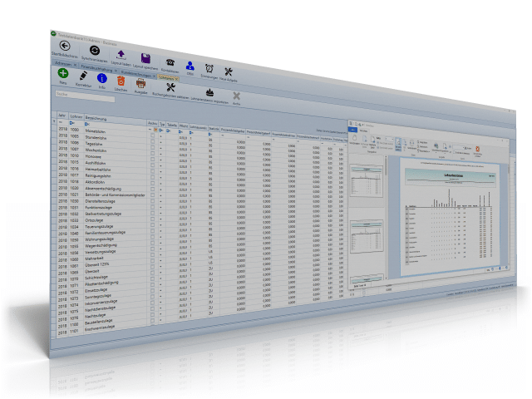Go back to Startbildschirm via arrow icon
Screen dimensions: 532x399
point(65,46)
